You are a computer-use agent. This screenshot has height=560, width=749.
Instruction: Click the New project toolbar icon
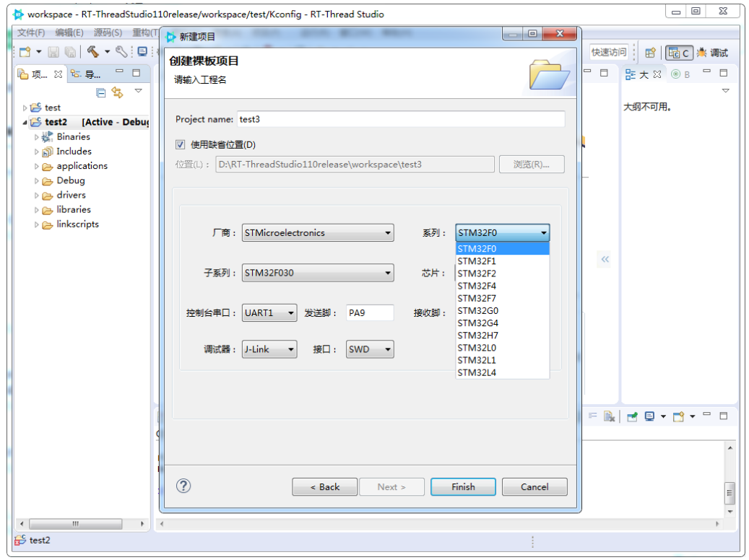tap(25, 51)
